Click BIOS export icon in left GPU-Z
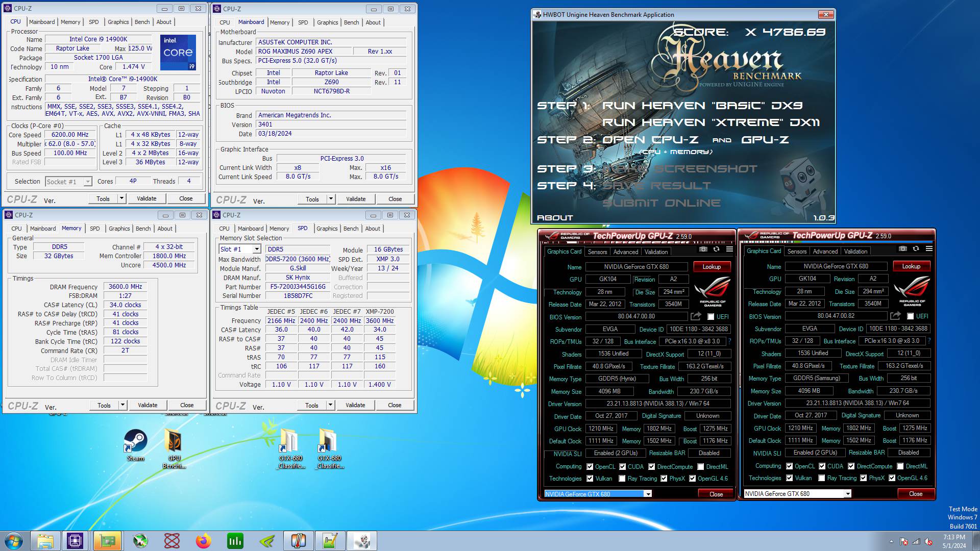980x551 pixels. coord(696,316)
